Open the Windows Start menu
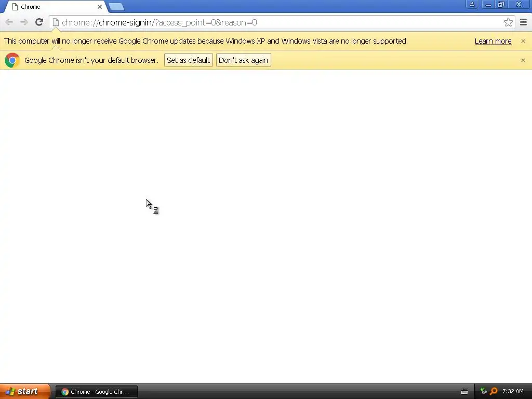The width and height of the screenshot is (532, 399). [24, 391]
